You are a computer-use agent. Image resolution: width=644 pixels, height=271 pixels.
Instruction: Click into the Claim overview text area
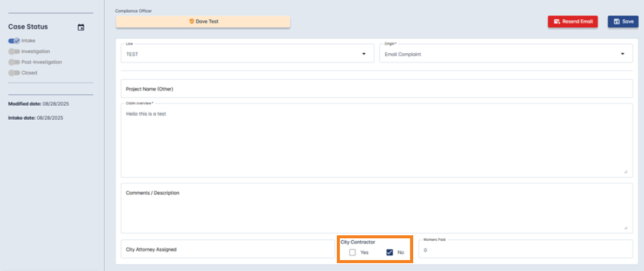click(377, 140)
